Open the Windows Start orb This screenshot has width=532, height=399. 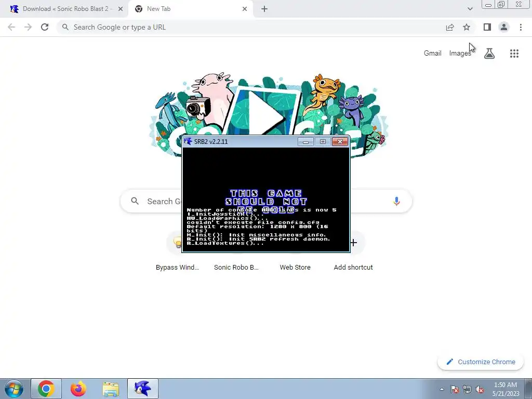(x=14, y=389)
